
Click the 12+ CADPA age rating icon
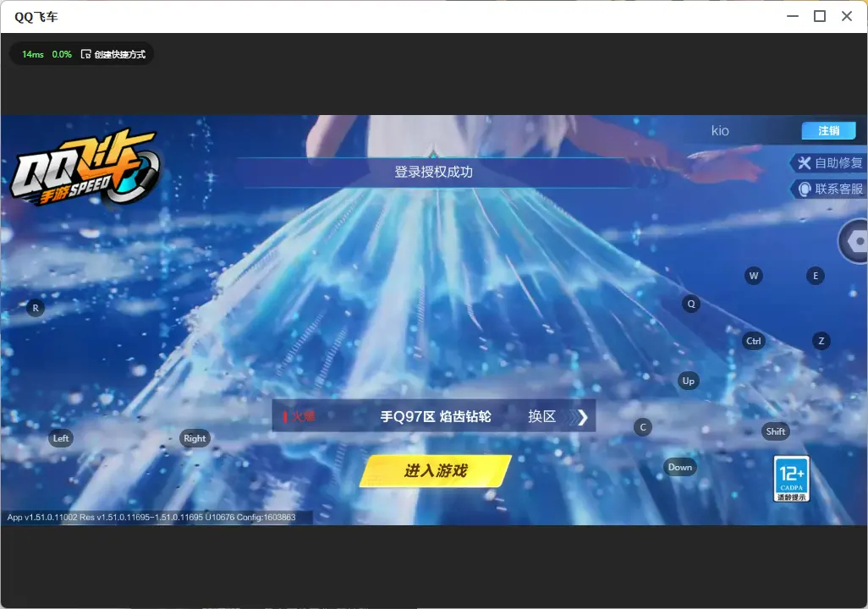click(x=791, y=479)
